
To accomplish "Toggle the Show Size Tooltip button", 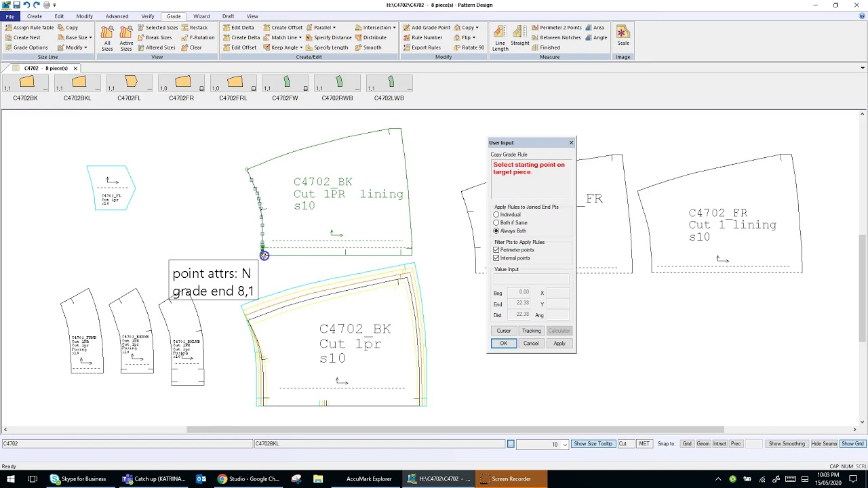I will point(592,444).
